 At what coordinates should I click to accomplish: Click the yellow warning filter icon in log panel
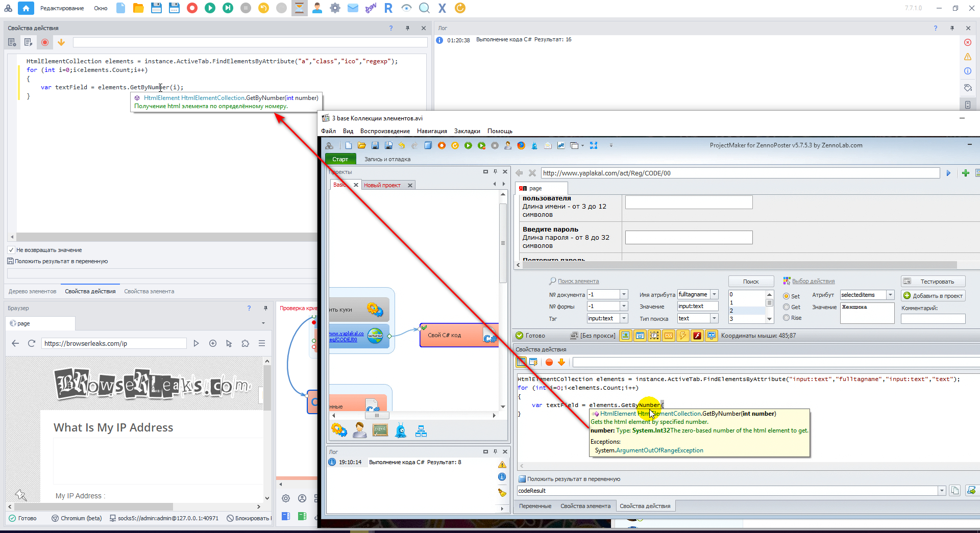[x=968, y=57]
